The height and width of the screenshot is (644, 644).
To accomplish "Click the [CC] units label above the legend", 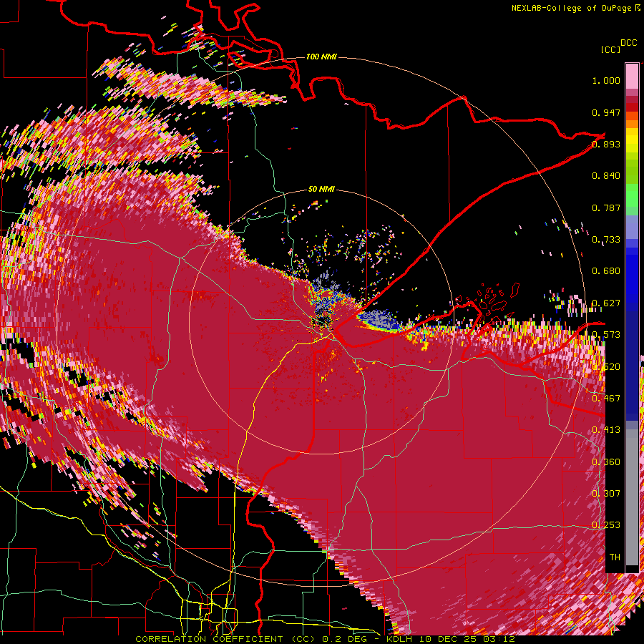I will click(x=610, y=49).
